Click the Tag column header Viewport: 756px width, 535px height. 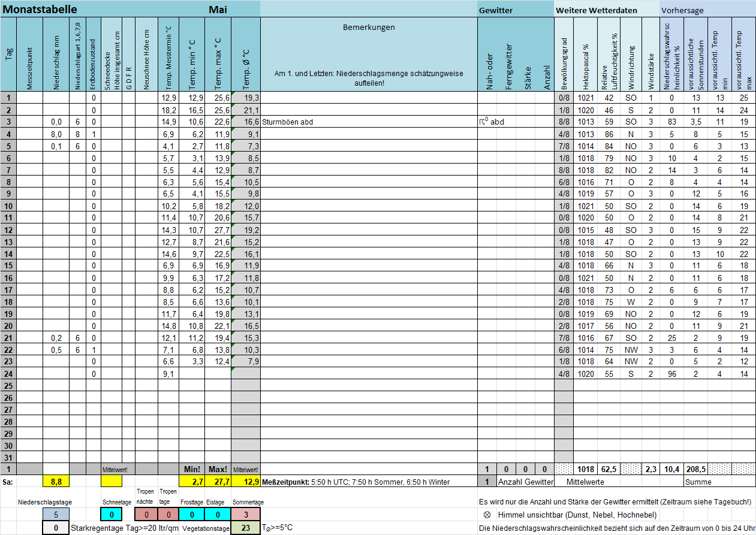8,55
